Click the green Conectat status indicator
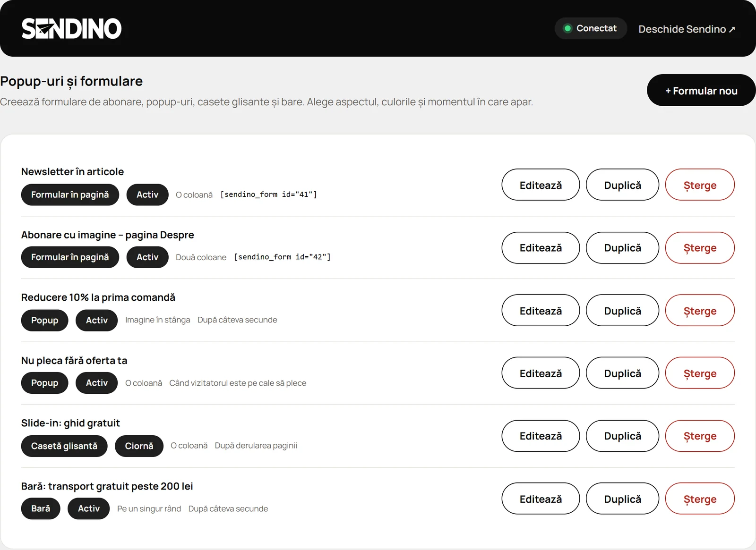 tap(591, 28)
